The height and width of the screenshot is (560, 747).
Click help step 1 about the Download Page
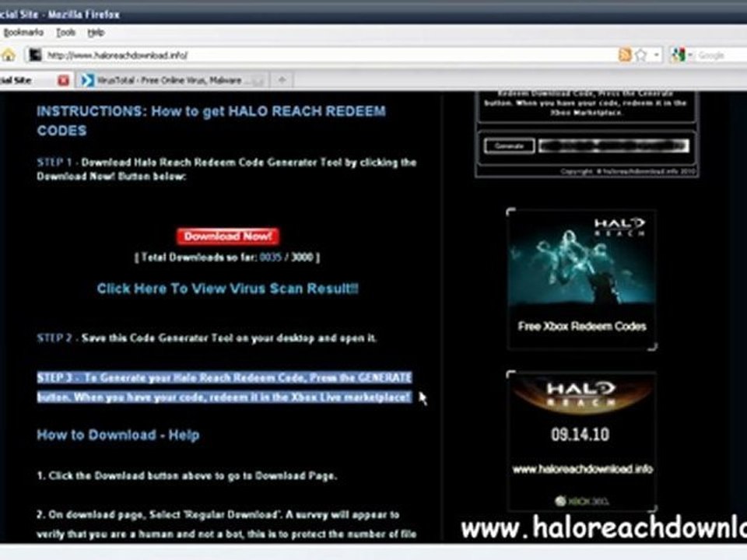(x=187, y=476)
